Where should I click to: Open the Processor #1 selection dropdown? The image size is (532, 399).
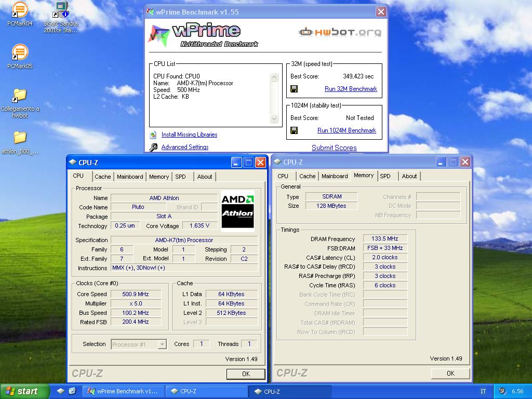coord(139,344)
